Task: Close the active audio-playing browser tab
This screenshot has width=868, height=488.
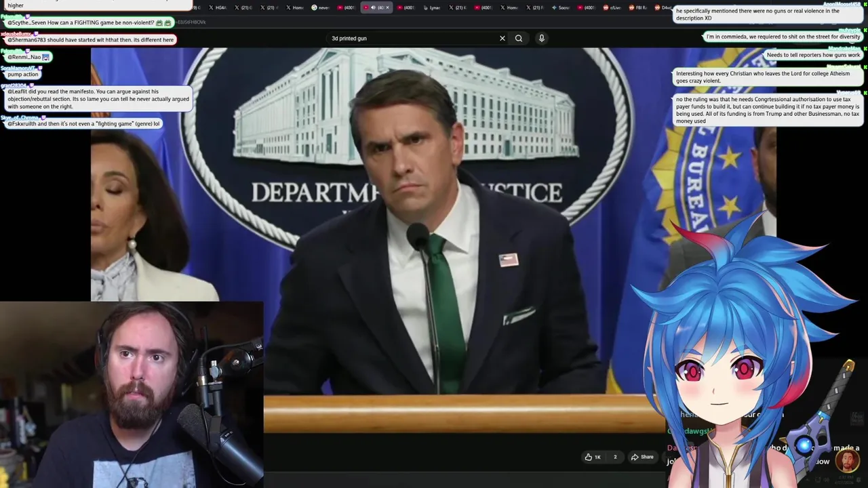Action: tap(387, 7)
